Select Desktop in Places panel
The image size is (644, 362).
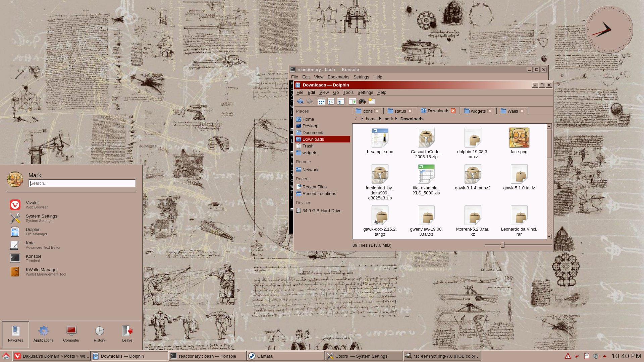point(322,126)
